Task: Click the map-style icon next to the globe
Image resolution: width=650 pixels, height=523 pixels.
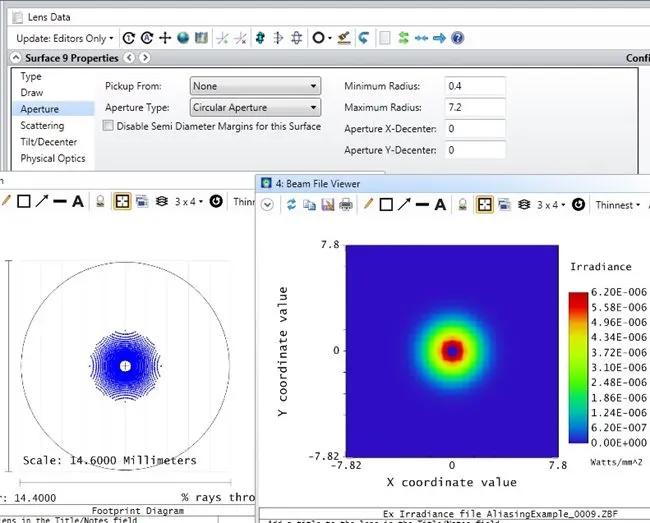Action: click(x=201, y=38)
